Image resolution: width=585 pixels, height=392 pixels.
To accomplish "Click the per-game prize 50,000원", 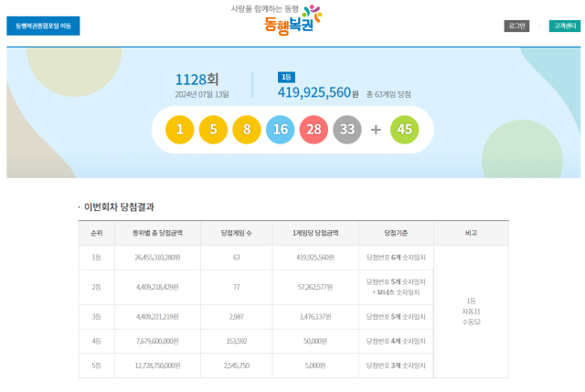I will (315, 341).
